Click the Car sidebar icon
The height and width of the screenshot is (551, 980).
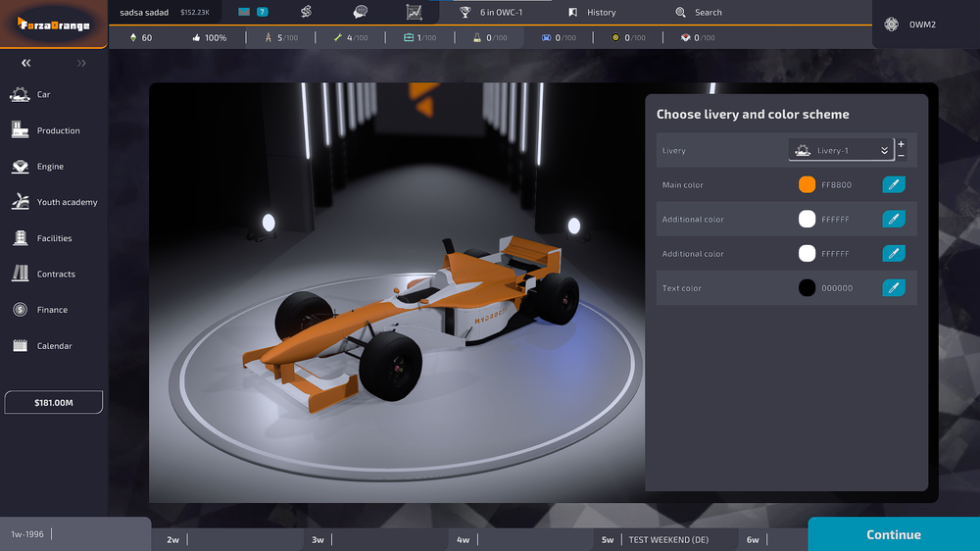(20, 94)
